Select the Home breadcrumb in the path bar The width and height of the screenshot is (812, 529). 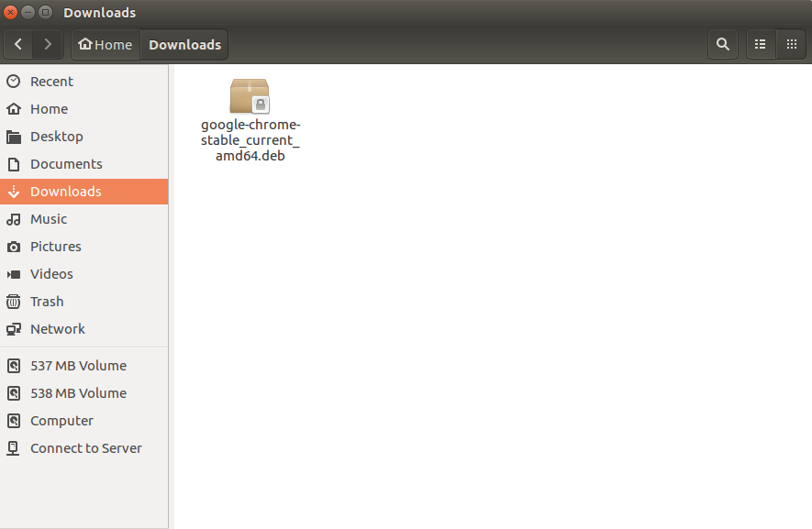(105, 44)
